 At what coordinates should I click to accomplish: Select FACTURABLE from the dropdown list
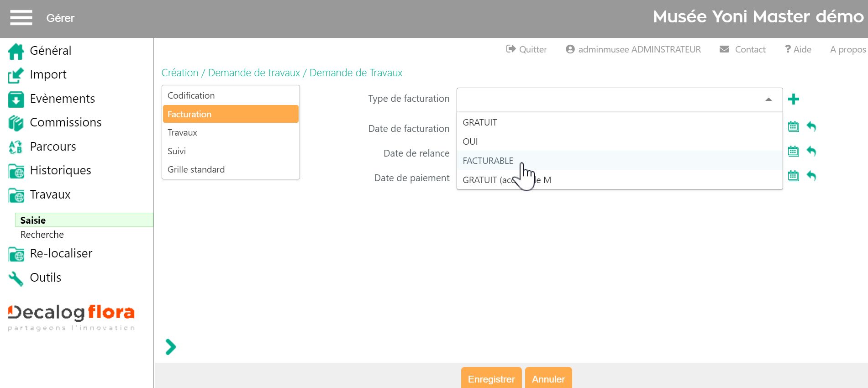[488, 161]
